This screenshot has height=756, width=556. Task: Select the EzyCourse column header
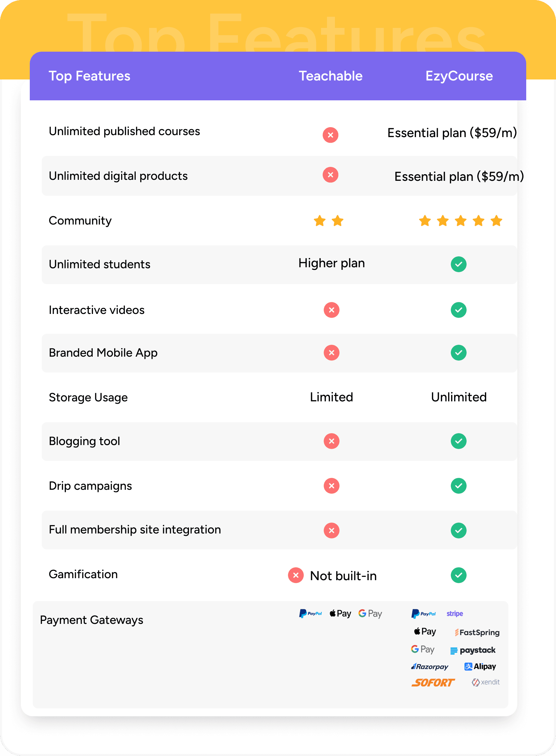click(459, 76)
